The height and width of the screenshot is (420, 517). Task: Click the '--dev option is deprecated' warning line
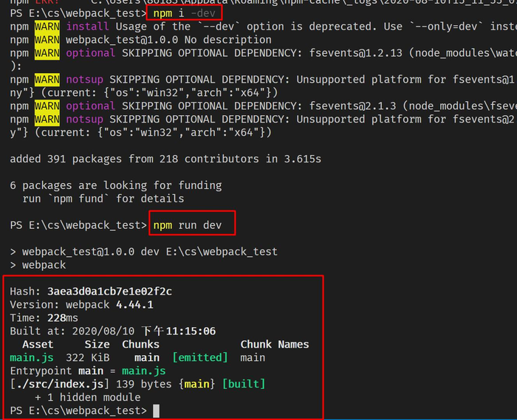click(264, 27)
